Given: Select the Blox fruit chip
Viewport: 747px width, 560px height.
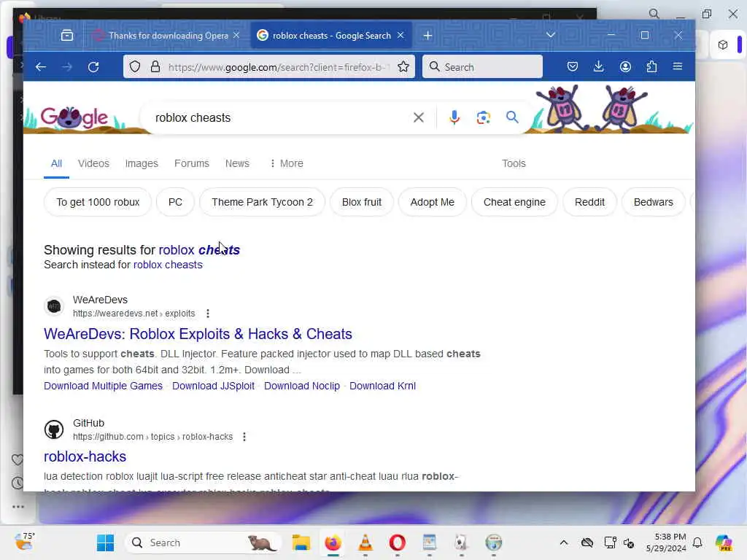Looking at the screenshot, I should [362, 202].
